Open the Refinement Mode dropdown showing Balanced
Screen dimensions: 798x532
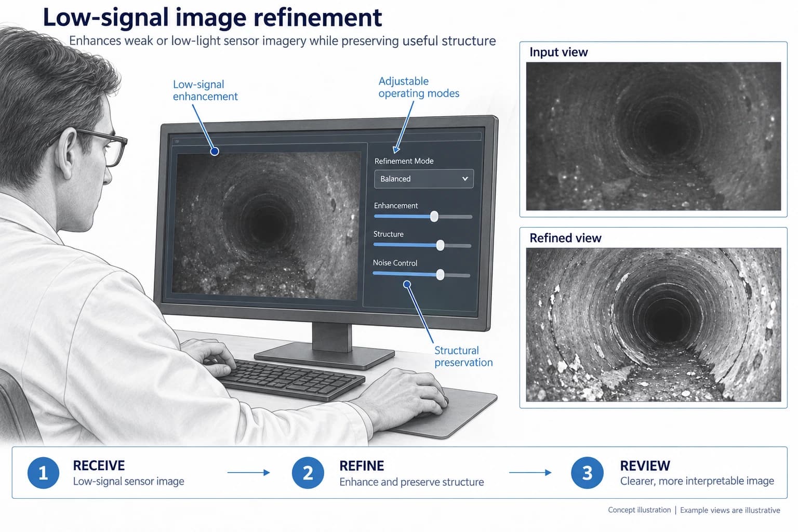(x=424, y=179)
